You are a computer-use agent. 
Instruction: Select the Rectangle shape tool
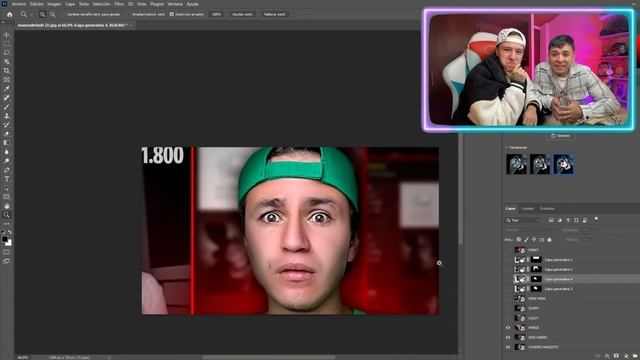7,197
